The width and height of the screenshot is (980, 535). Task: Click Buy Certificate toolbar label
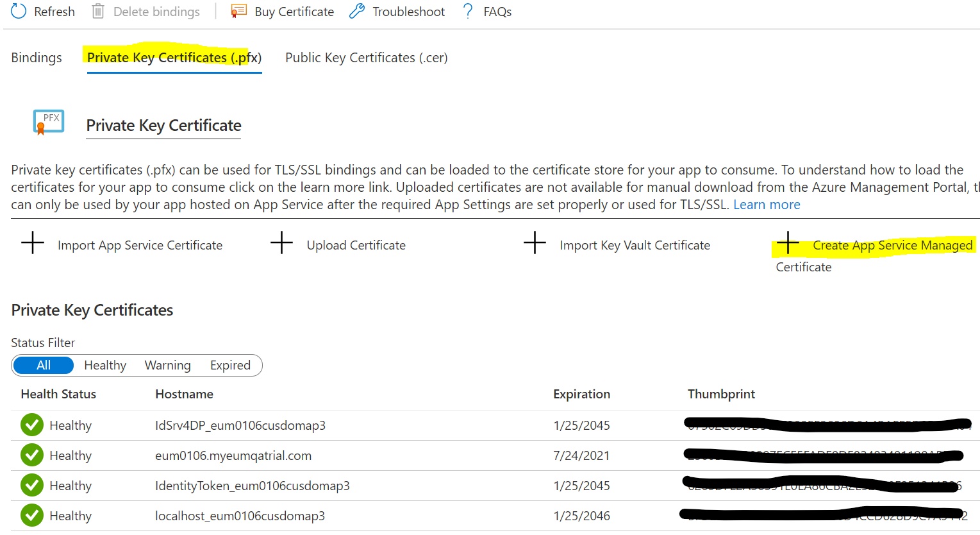294,12
